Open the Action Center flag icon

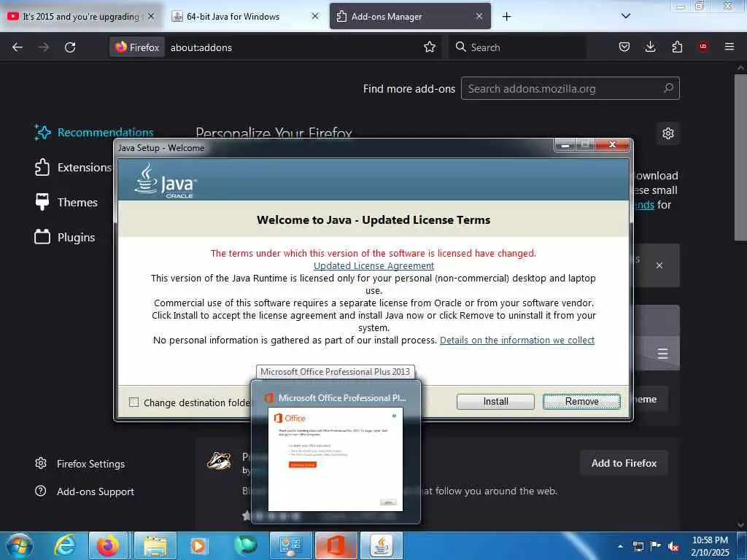click(656, 546)
